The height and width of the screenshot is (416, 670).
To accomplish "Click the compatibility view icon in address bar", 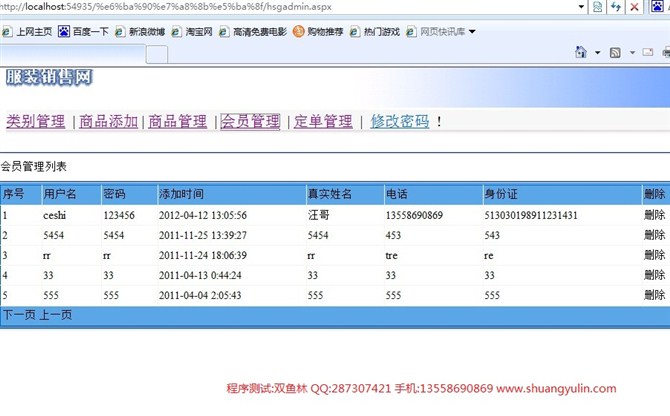I will (x=597, y=7).
